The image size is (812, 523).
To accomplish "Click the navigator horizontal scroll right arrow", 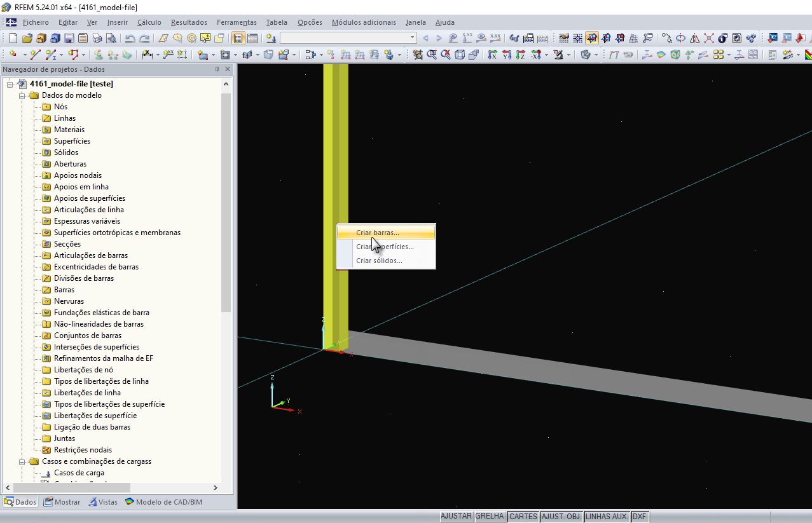I will 215,488.
